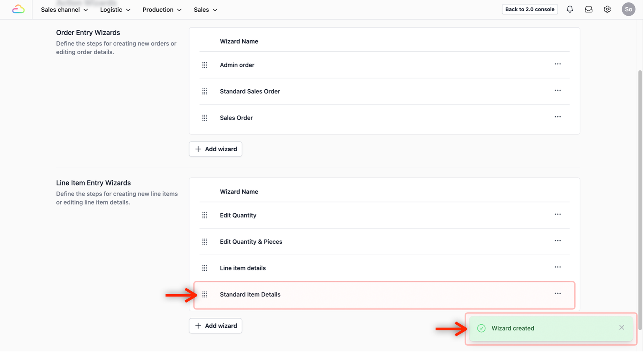Open the options menu for Standard Item Details
The image size is (644, 352).
point(557,294)
